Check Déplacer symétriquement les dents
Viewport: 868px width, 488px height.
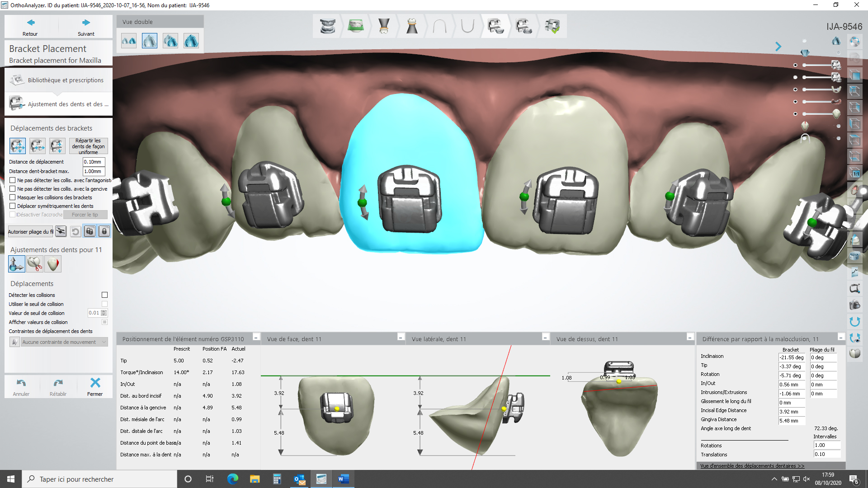pyautogui.click(x=13, y=206)
